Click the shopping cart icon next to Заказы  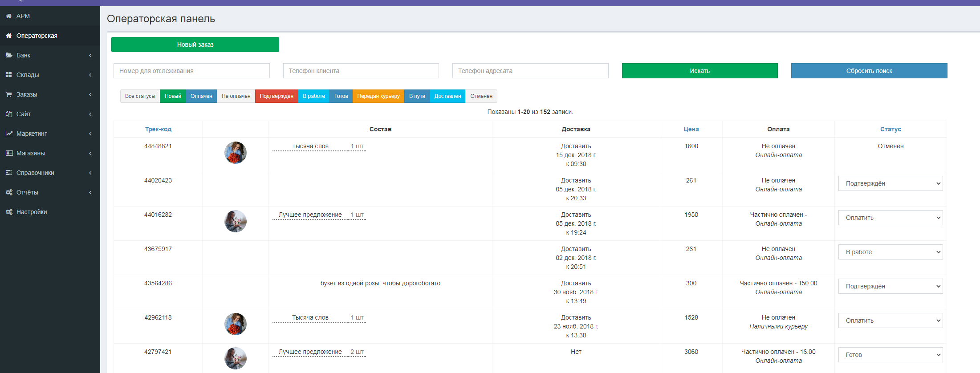[8, 94]
